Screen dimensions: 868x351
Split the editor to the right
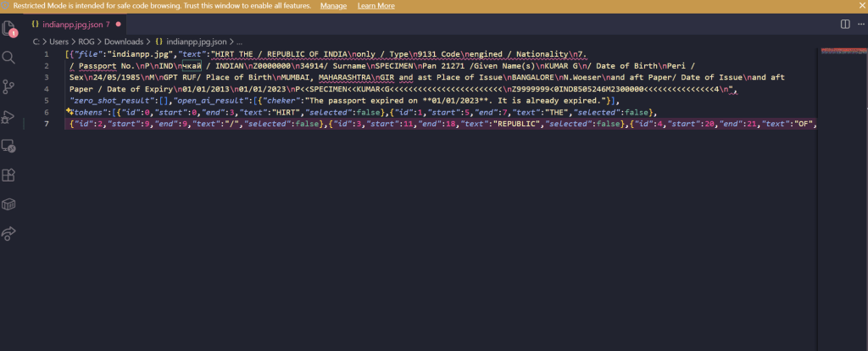click(843, 25)
